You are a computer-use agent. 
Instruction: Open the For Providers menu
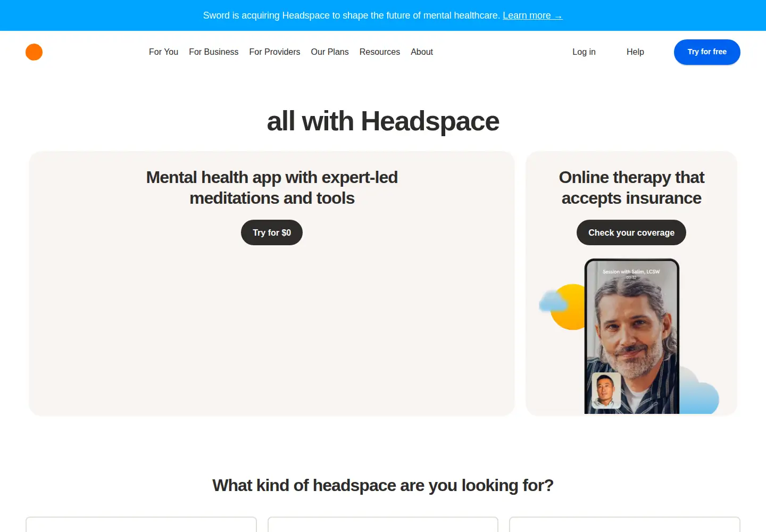pos(274,52)
